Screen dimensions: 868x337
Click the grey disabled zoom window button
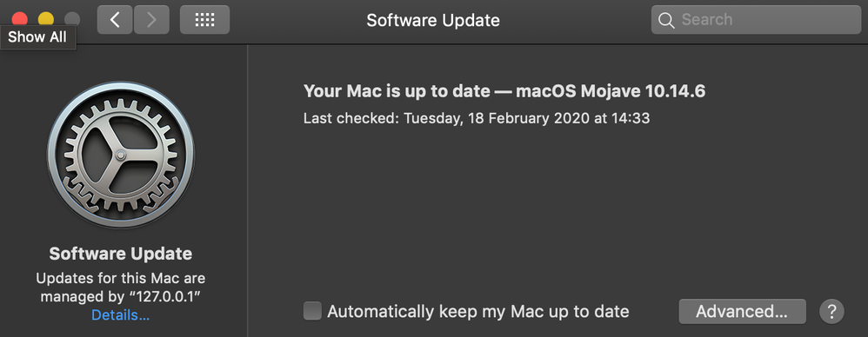tap(72, 19)
